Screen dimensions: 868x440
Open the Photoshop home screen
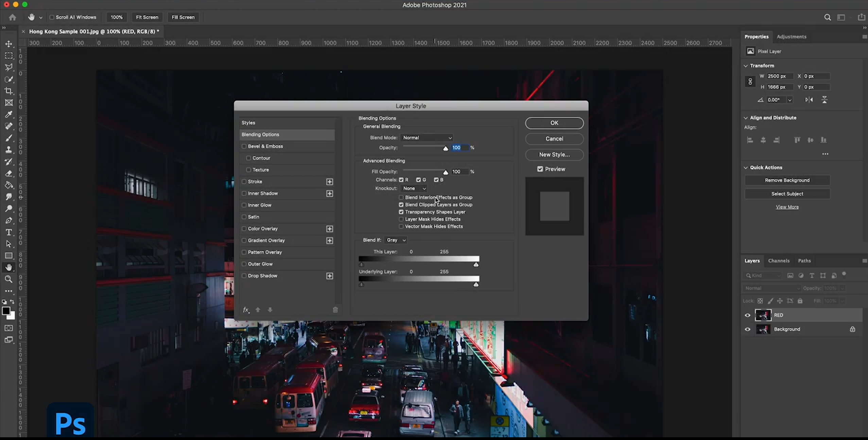[x=12, y=17]
